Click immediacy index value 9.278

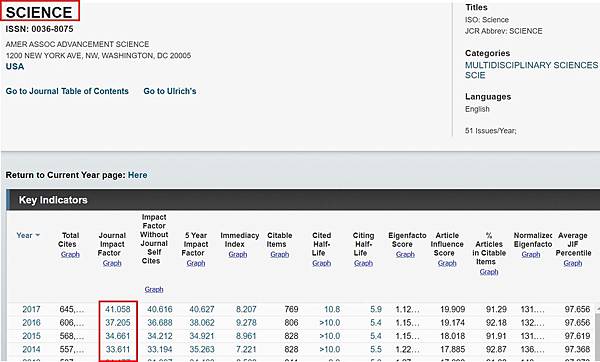(246, 323)
